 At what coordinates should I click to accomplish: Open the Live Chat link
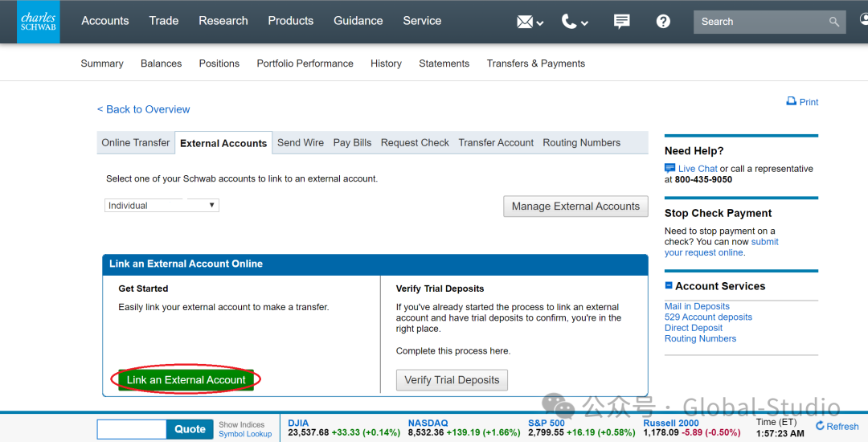coord(698,169)
